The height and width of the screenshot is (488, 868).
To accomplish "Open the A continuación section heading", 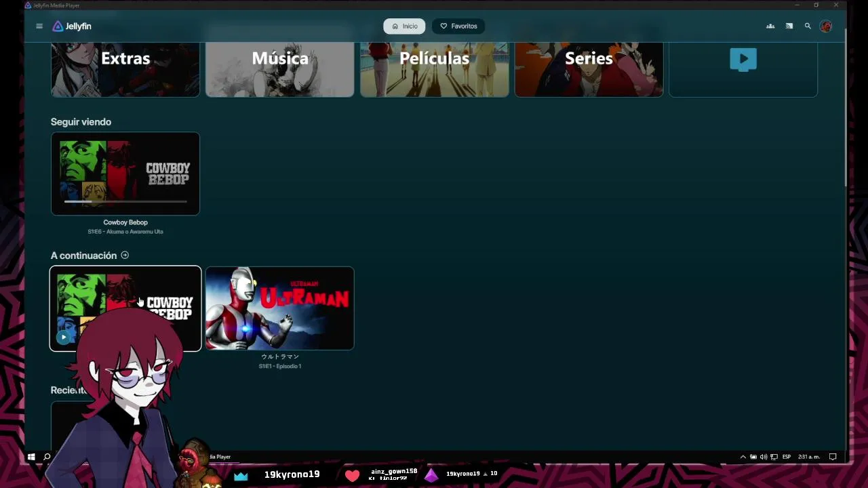I will [x=83, y=256].
